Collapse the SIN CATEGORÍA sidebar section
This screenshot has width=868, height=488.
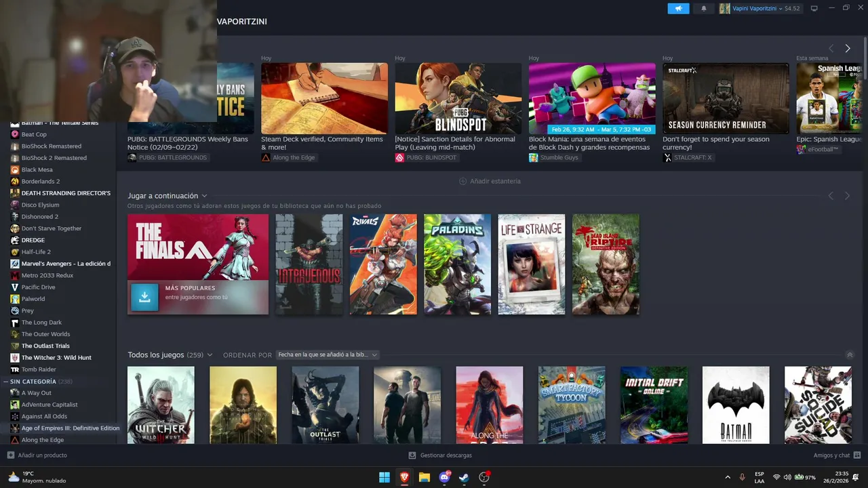[x=6, y=382]
